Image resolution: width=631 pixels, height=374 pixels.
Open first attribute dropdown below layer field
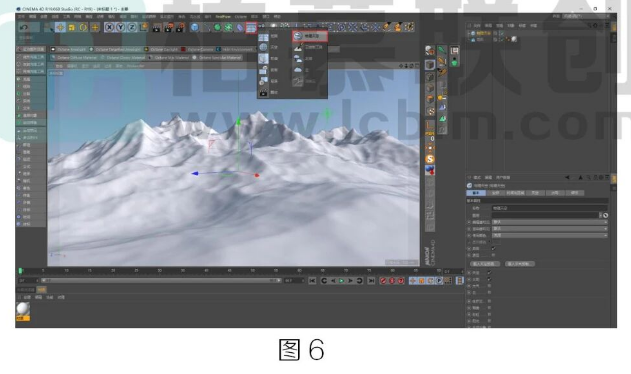point(550,222)
